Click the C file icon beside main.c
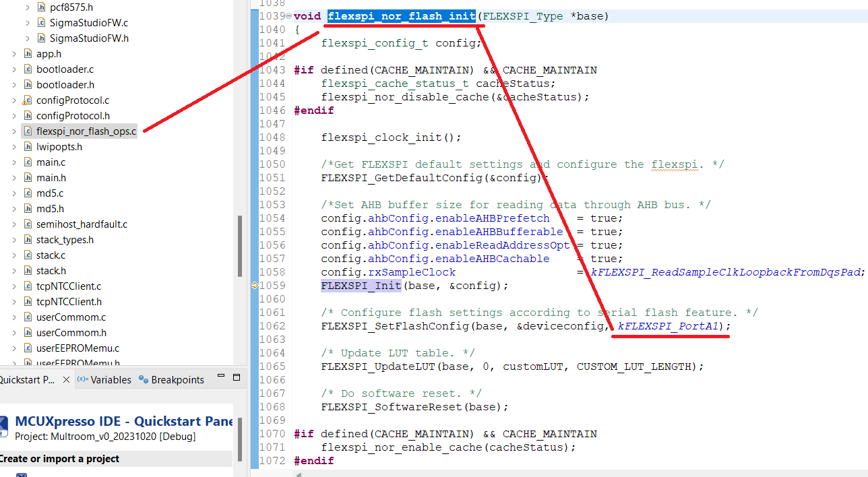868x477 pixels. pyautogui.click(x=29, y=162)
